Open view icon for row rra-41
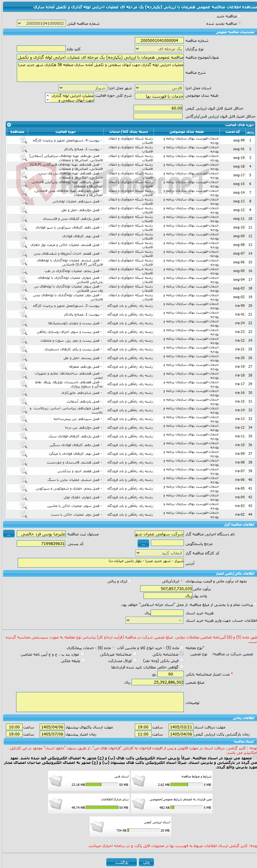 (x=23, y=314)
